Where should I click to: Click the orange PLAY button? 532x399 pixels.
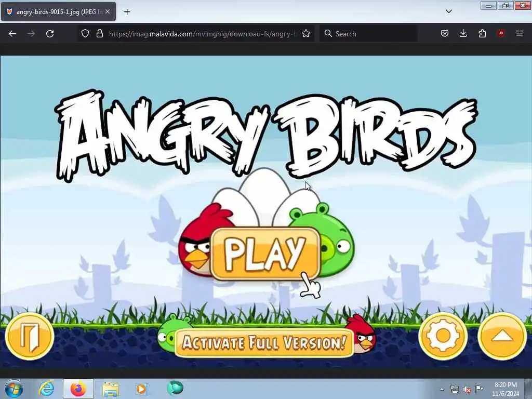coord(265,254)
